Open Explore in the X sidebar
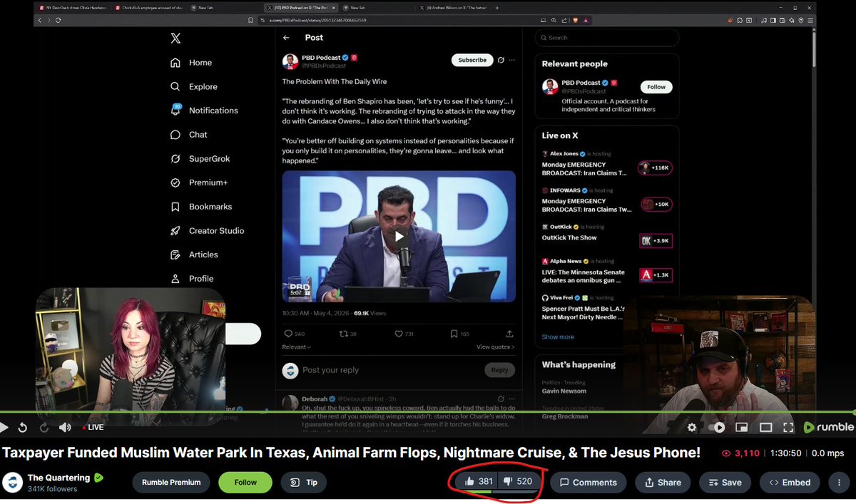This screenshot has width=856, height=504. 193,86
